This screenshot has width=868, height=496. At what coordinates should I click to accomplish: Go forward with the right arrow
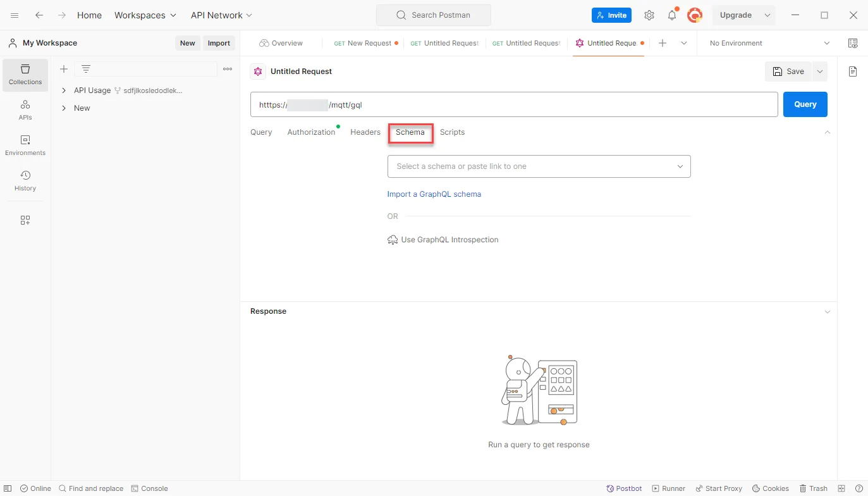click(x=61, y=15)
